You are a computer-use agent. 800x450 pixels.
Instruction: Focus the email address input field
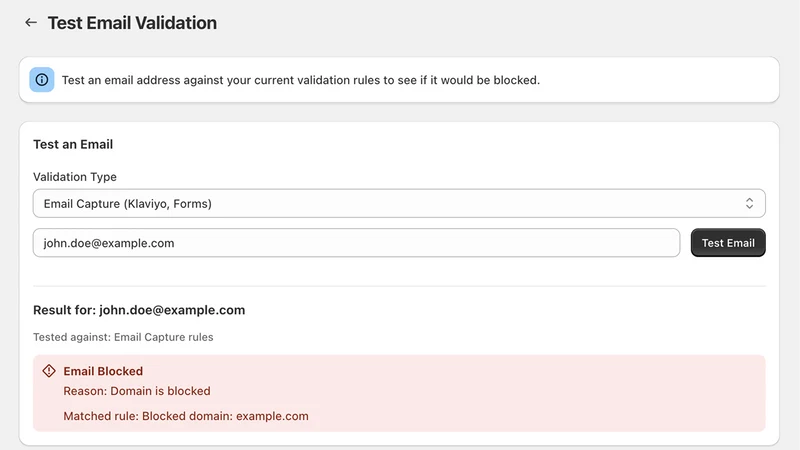click(x=356, y=243)
